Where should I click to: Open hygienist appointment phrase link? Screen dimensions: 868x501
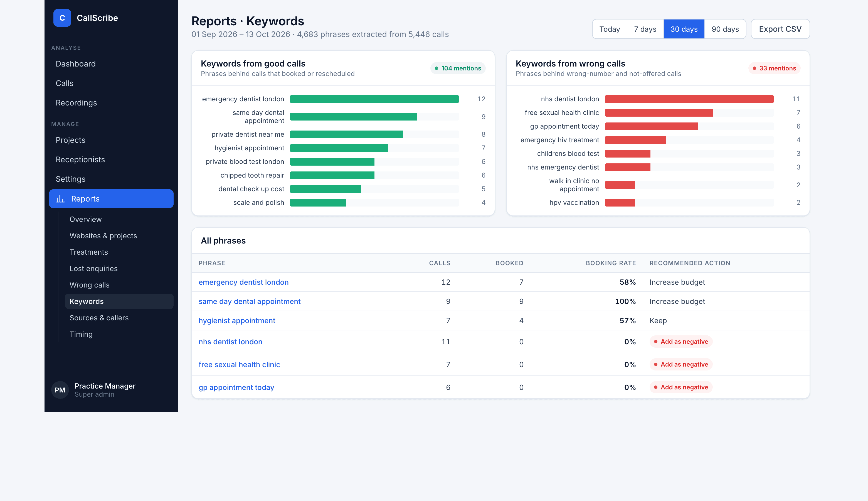coord(237,321)
